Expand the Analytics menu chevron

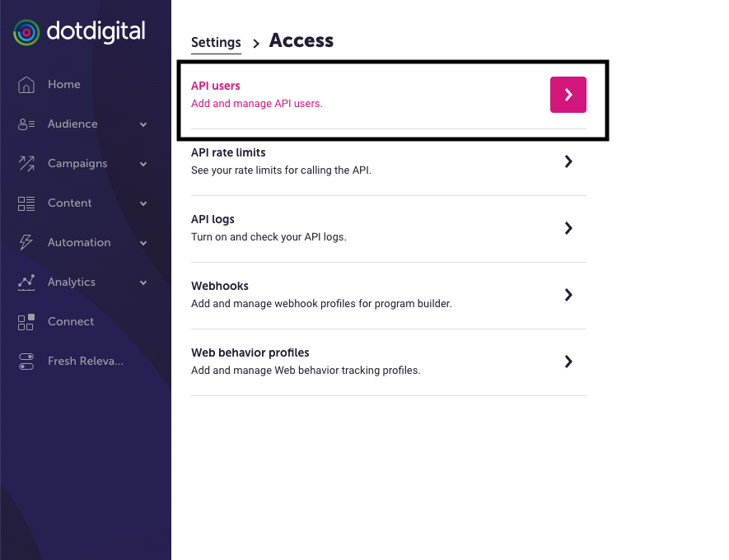143,282
